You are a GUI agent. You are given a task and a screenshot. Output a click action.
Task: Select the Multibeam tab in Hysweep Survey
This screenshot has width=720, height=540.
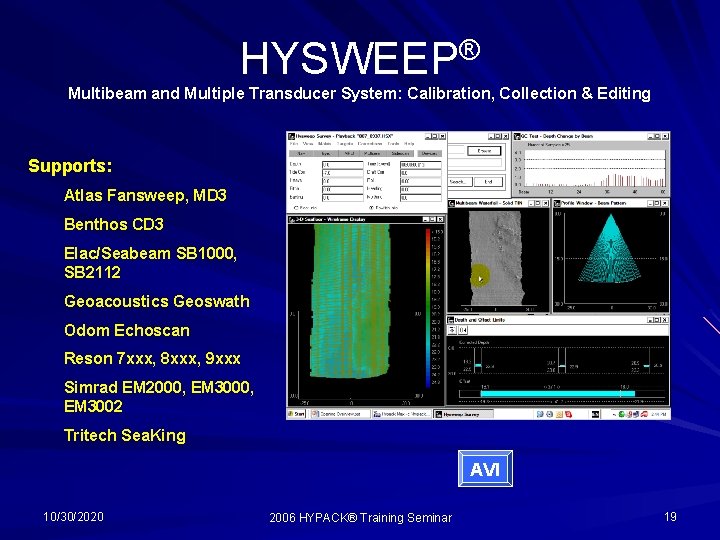tap(372, 153)
